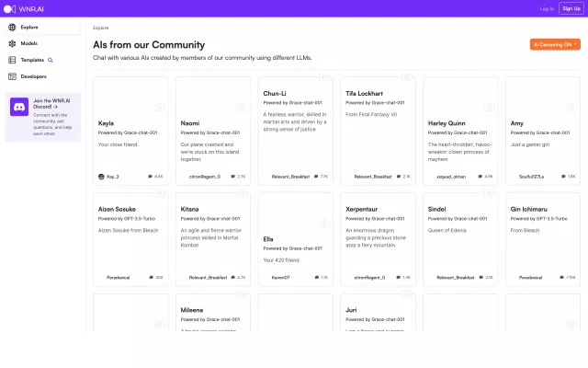Screen dimensions: 588x368
Task: Click the image placeholder icon on Naomi card
Action: (241, 108)
